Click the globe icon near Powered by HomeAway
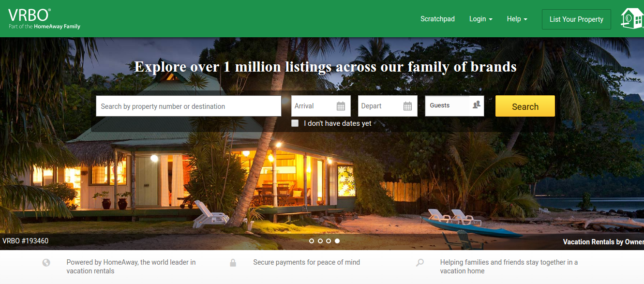The height and width of the screenshot is (284, 644). click(46, 263)
